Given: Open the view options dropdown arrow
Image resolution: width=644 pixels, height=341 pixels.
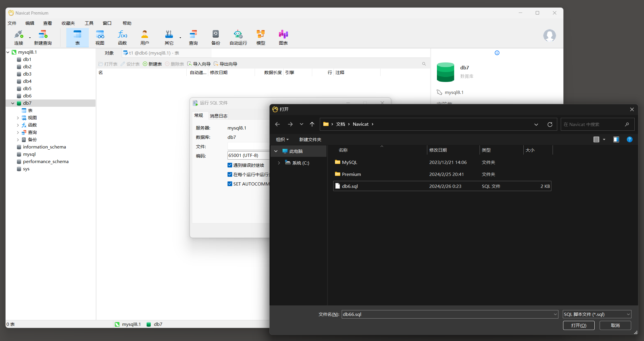Looking at the screenshot, I should [604, 139].
